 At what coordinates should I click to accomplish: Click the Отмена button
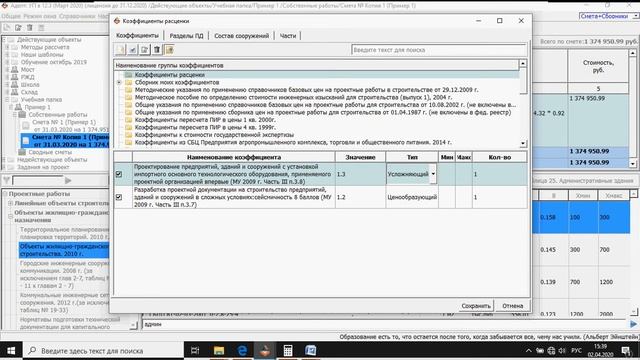point(513,306)
